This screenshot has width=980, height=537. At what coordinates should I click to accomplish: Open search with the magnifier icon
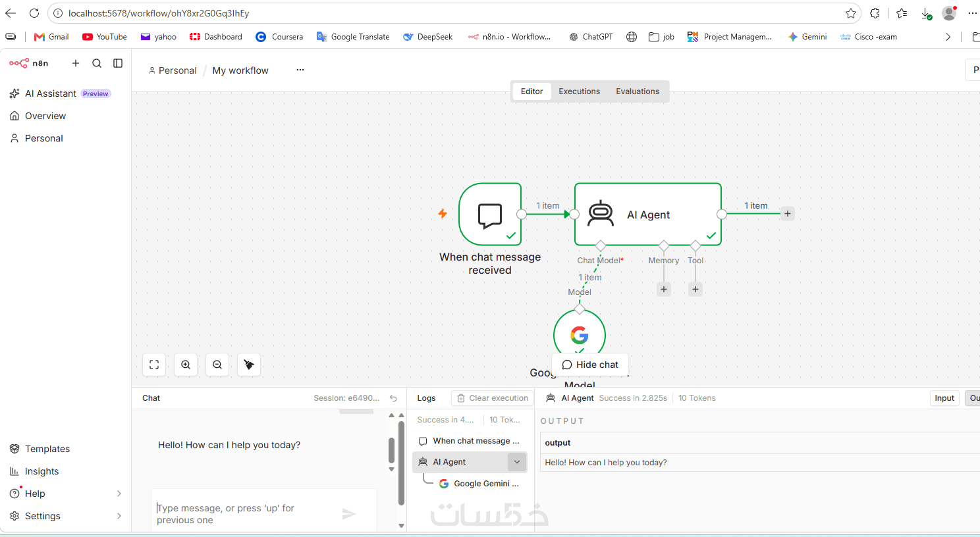[x=97, y=63]
